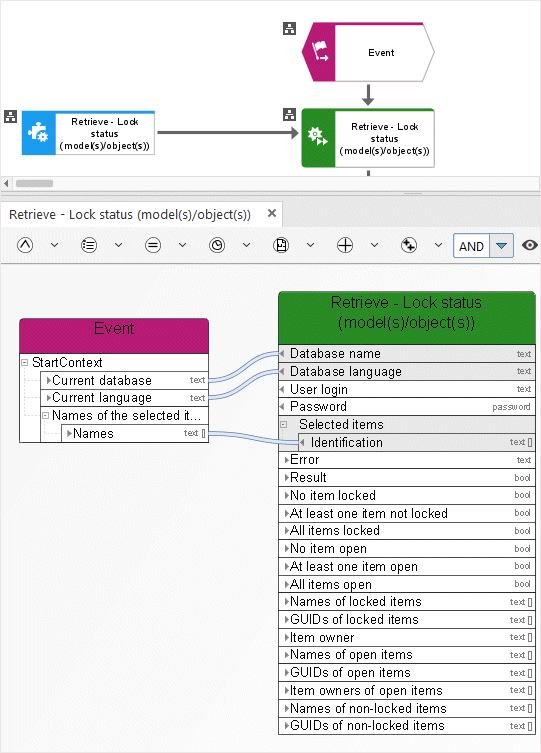Click the green Retrieve - Lock status header
Screen dimensions: 541x753
tap(407, 317)
